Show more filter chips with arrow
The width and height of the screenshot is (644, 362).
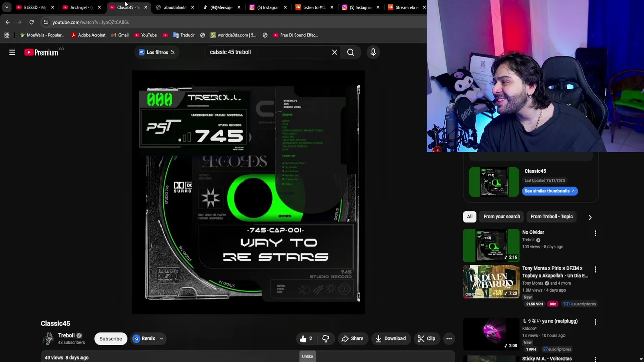590,217
